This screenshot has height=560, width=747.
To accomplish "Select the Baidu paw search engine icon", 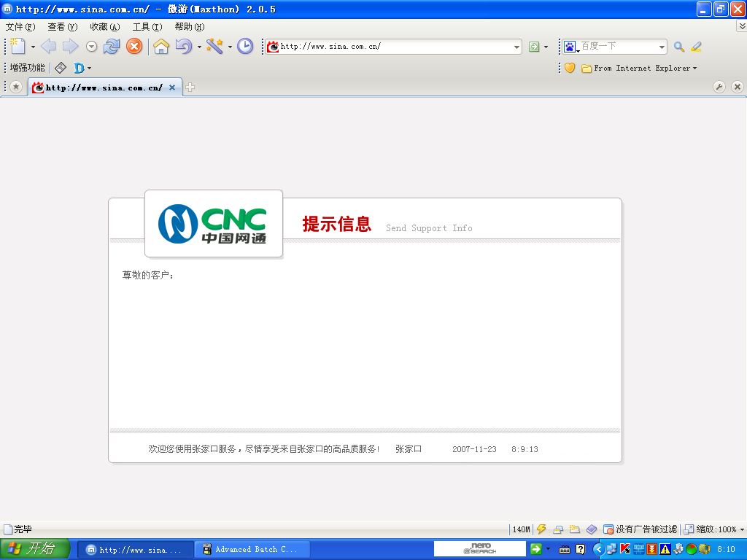I will tap(570, 47).
